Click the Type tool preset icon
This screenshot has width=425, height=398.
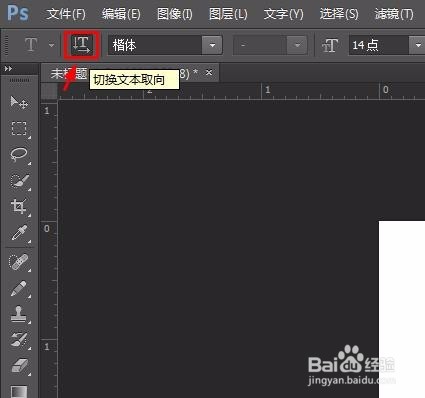[x=31, y=45]
